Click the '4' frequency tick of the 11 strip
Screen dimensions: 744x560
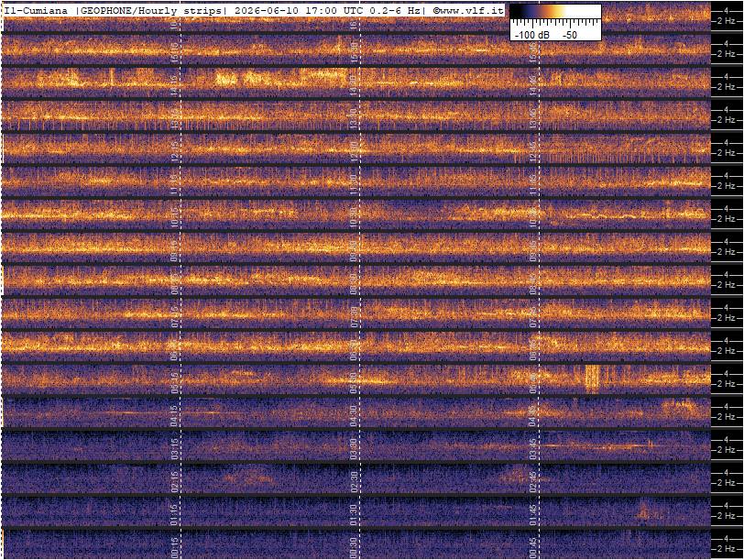[726, 176]
